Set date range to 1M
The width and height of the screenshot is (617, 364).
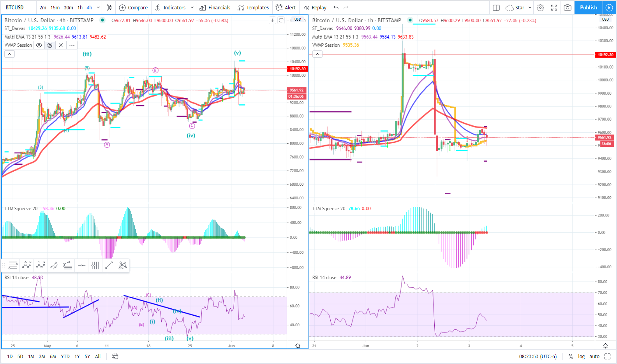point(31,356)
